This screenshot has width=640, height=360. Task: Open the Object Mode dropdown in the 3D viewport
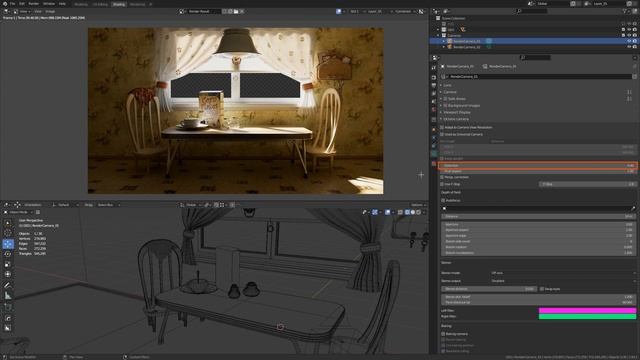click(18, 212)
